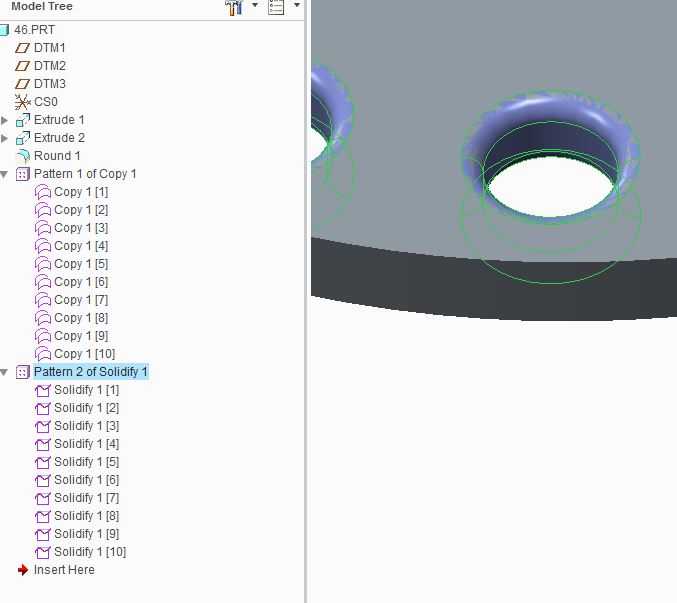Click the Solidify 1 [5] feature icon

[x=43, y=462]
